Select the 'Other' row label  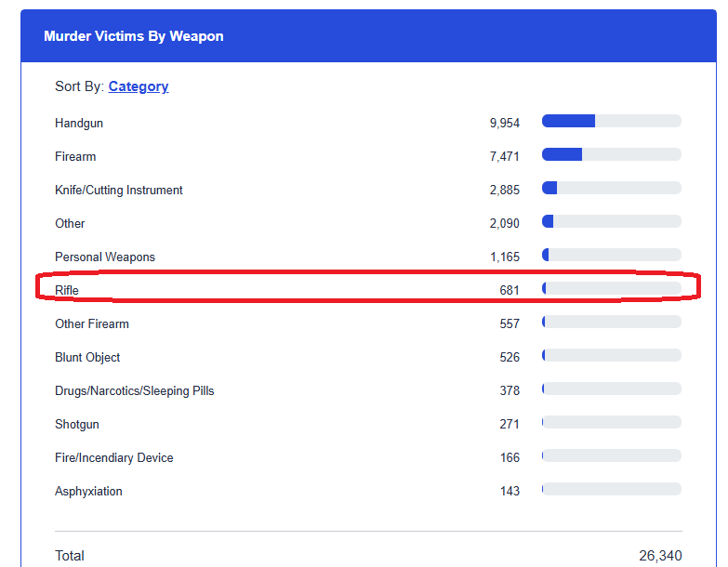70,224
